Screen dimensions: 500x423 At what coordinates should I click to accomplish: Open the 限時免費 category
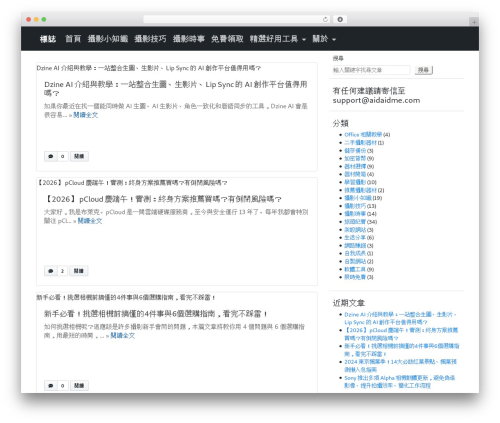[355, 277]
